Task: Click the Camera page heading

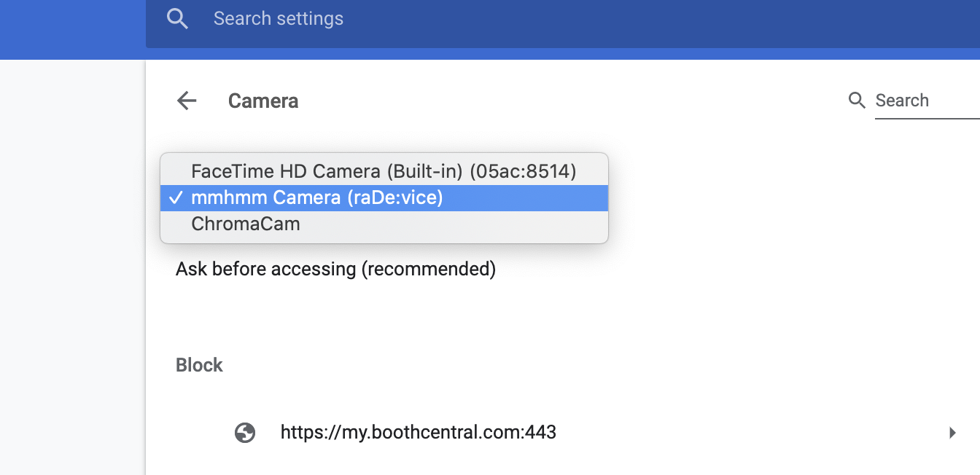Action: (x=263, y=101)
